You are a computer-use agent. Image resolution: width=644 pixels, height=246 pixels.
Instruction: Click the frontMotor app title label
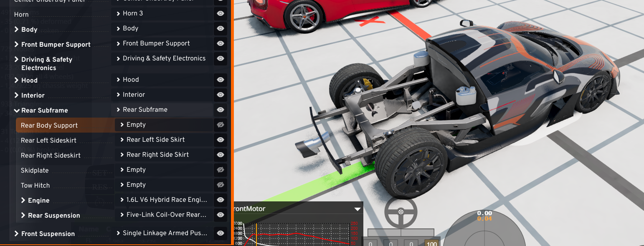(249, 209)
